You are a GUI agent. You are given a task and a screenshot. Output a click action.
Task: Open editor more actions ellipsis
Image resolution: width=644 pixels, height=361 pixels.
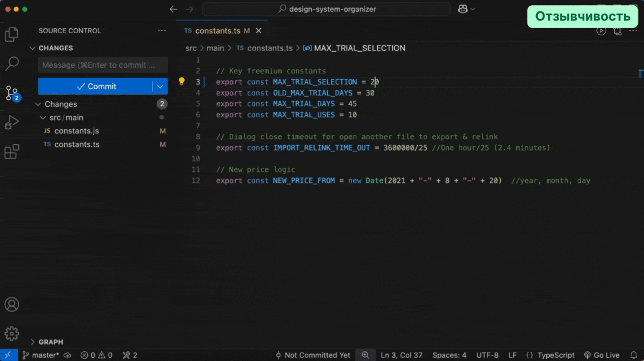click(633, 31)
